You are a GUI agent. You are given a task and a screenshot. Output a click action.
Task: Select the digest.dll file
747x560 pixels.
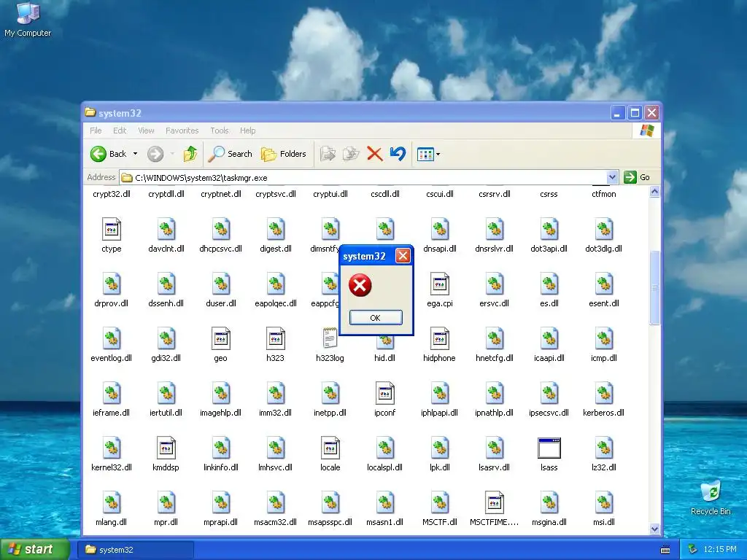pos(275,236)
